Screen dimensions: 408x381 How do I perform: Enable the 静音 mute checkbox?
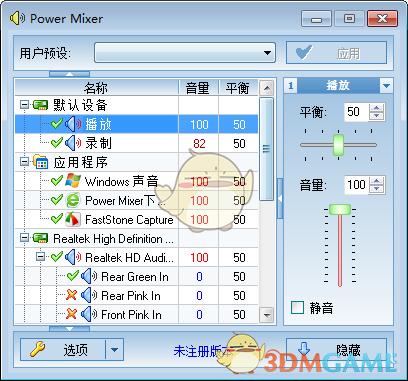[x=297, y=308]
